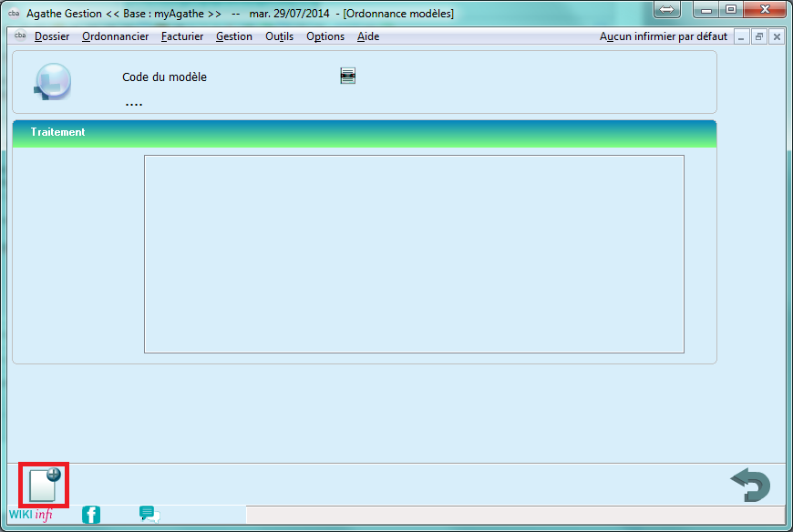The height and width of the screenshot is (532, 793).
Task: Minimize the inner Ordonnance modèles window
Action: 741,36
